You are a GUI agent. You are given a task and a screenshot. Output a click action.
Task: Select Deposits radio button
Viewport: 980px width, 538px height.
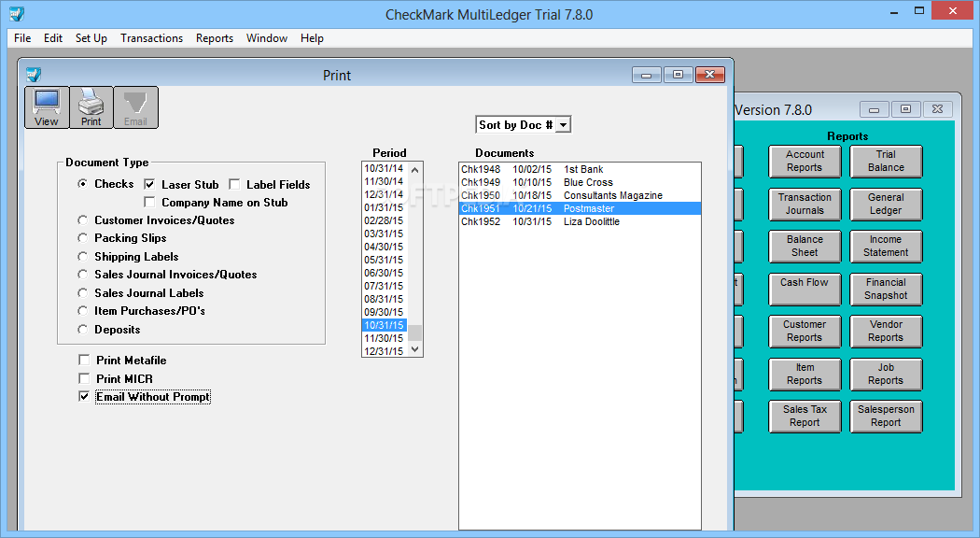[82, 329]
